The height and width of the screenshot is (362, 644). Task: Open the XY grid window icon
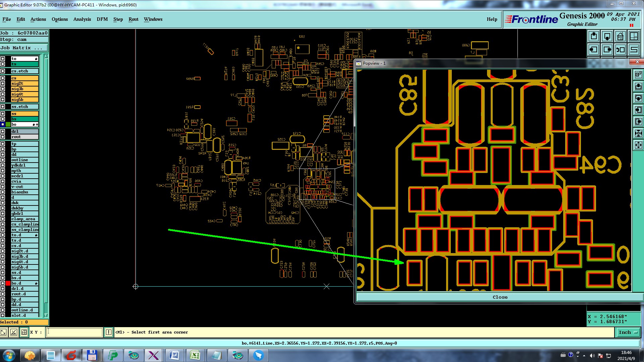pos(634,36)
